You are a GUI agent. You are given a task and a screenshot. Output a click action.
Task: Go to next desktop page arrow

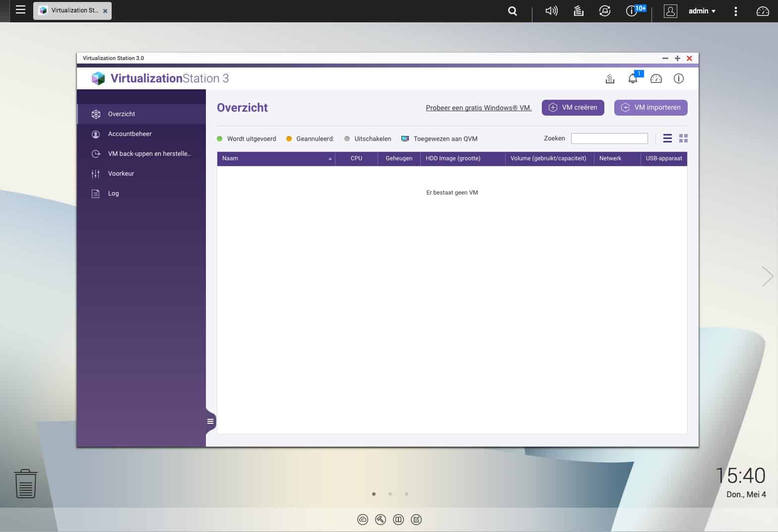[768, 276]
